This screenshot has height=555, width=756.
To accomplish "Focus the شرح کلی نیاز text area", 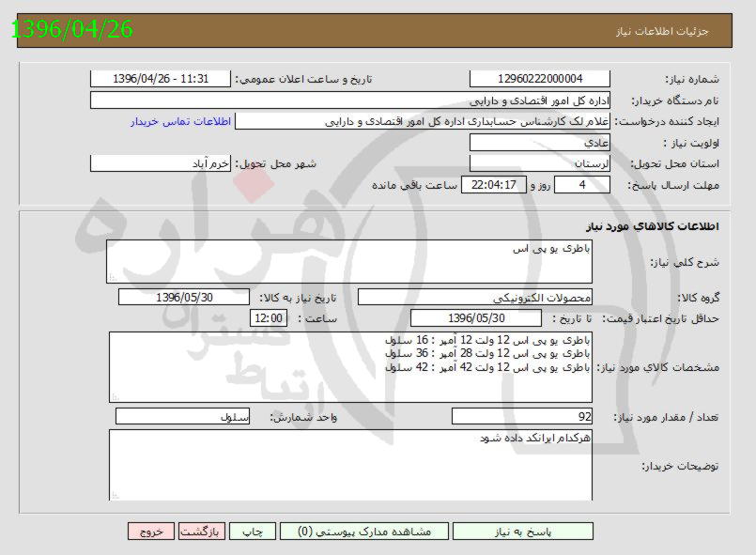I will [x=349, y=261].
